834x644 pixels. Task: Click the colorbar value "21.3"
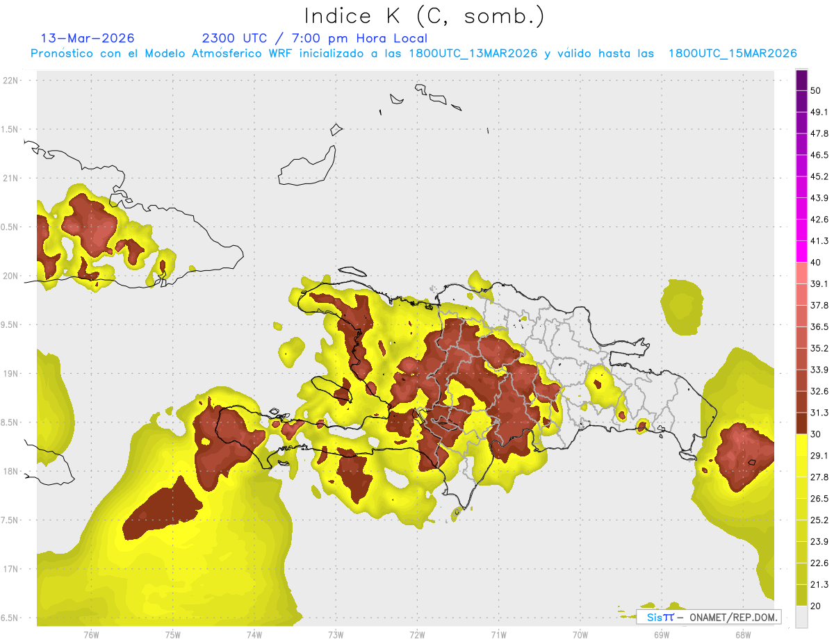819,585
